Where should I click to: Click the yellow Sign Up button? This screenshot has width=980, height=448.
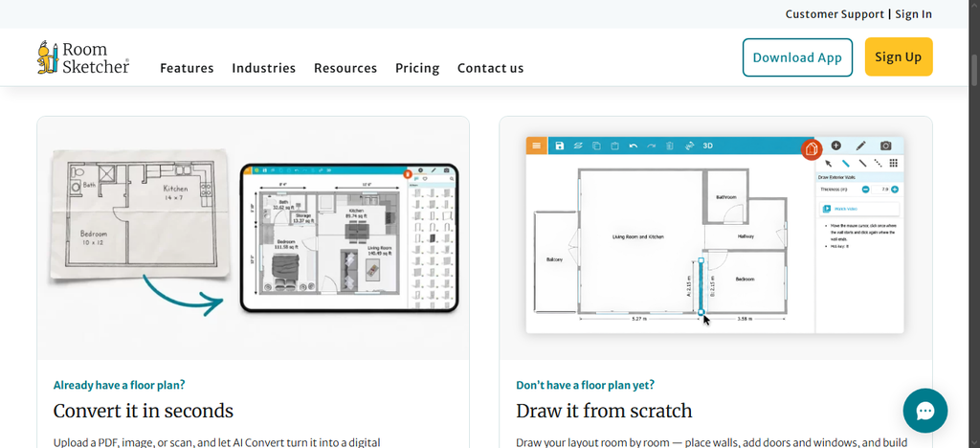pos(898,56)
